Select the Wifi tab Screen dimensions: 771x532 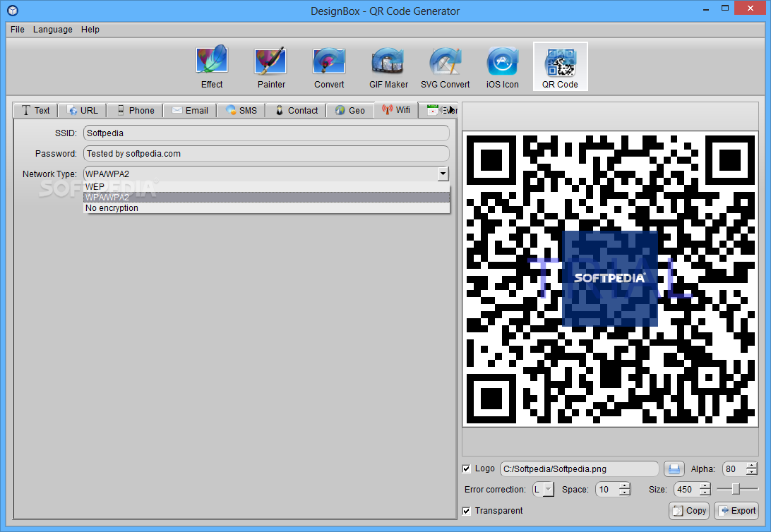[396, 110]
